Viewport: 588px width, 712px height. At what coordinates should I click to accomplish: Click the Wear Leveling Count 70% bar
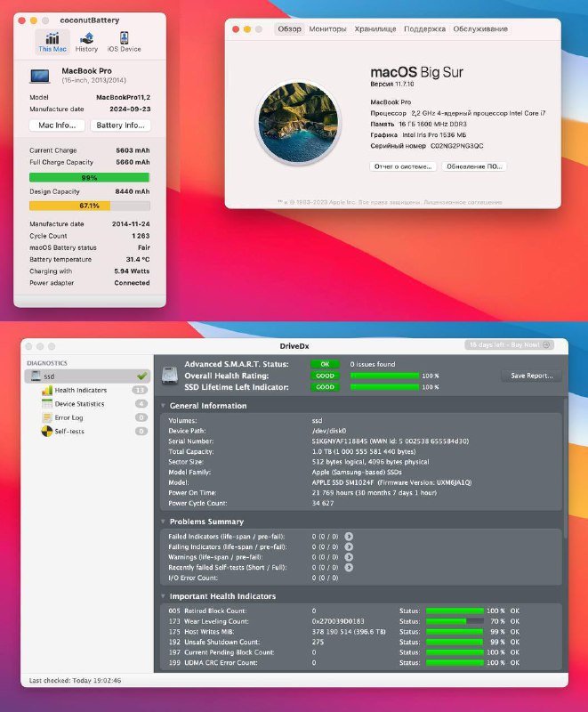[455, 621]
